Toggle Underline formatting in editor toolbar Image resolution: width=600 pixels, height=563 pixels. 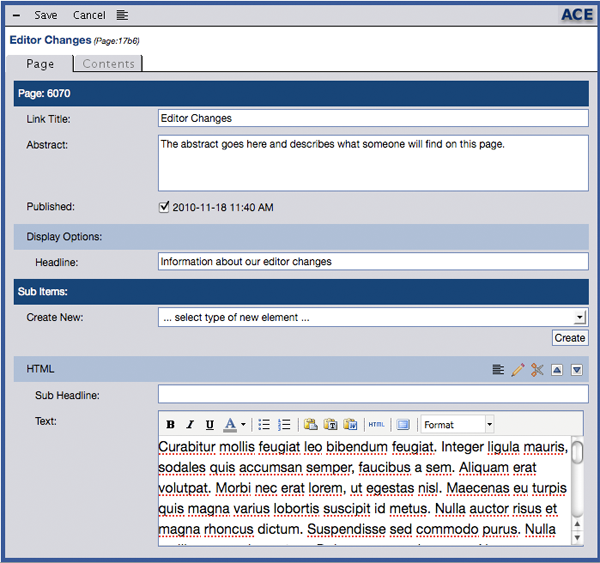(209, 424)
